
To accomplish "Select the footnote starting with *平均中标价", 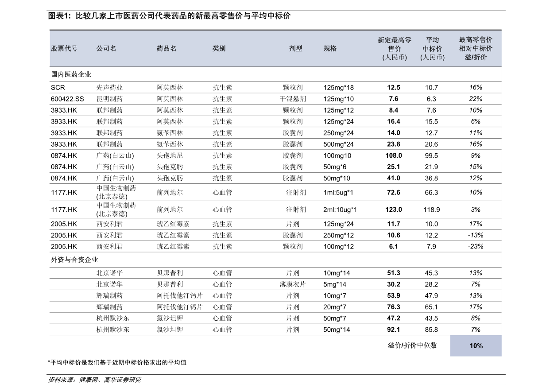I will (117, 362).
